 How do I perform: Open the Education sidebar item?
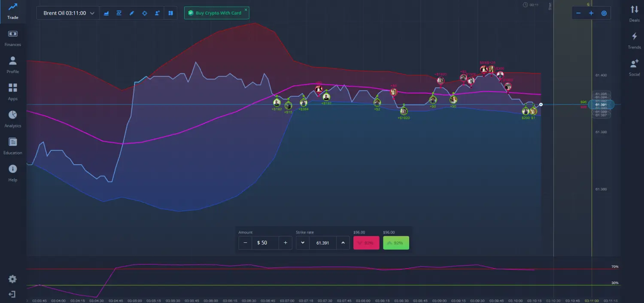click(13, 146)
